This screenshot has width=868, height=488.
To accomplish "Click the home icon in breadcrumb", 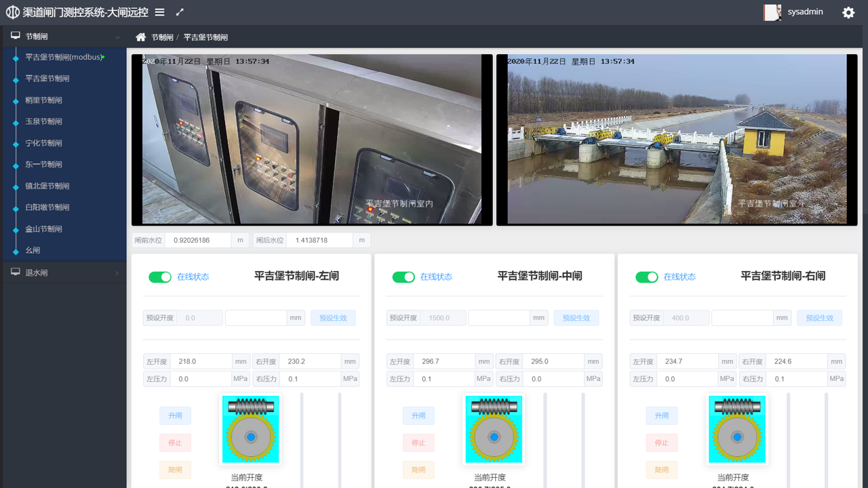I will tap(140, 37).
